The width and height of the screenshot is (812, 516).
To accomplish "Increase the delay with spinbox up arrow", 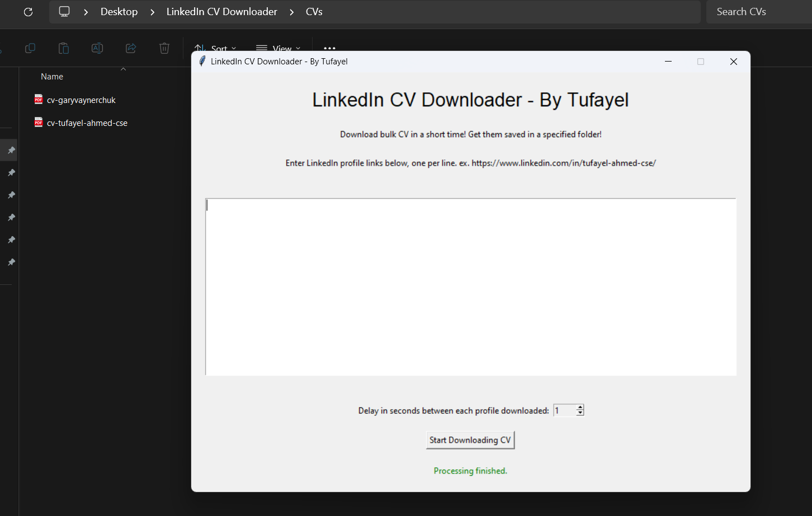I will coord(580,407).
